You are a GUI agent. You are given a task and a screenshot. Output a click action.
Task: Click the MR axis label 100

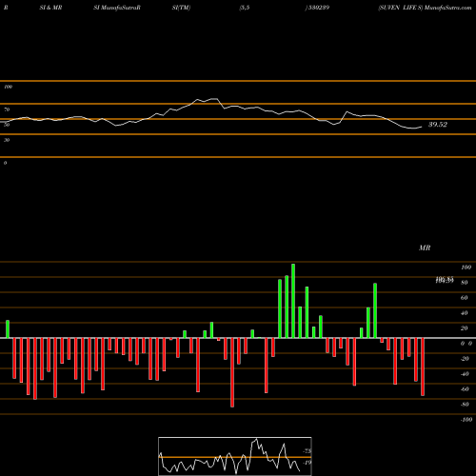[466, 268]
